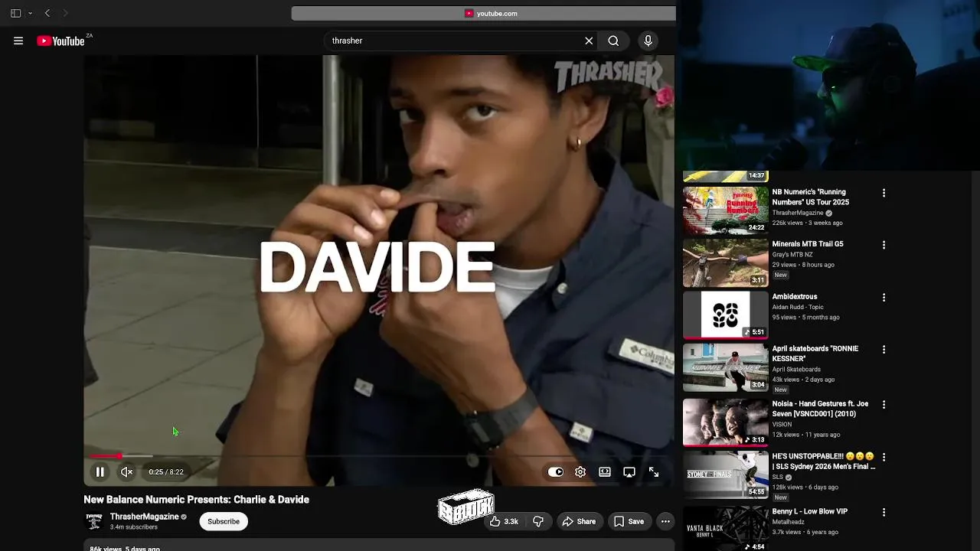Expand the Safari sidebar dropdown chevron
The height and width of the screenshot is (551, 980).
tap(30, 14)
